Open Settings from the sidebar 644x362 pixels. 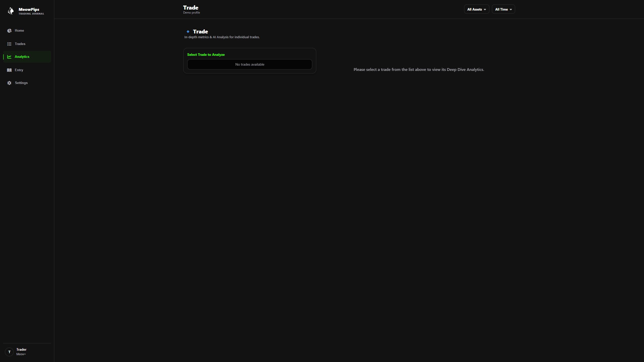pos(27,83)
